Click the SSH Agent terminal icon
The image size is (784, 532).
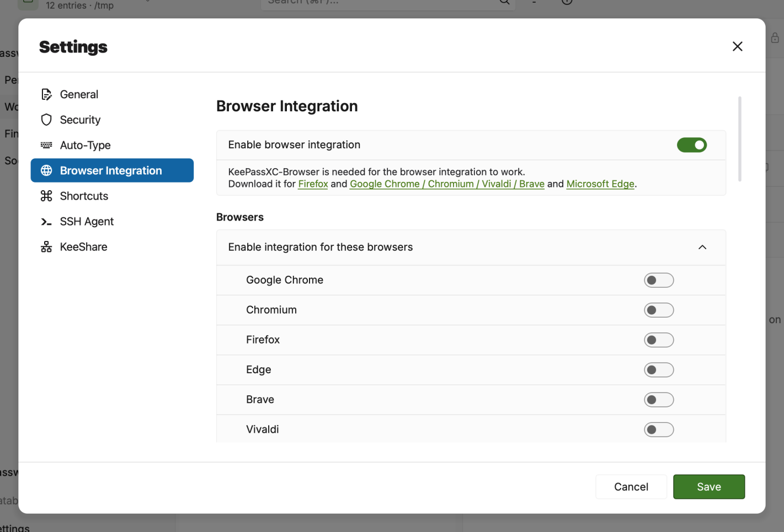coord(46,222)
